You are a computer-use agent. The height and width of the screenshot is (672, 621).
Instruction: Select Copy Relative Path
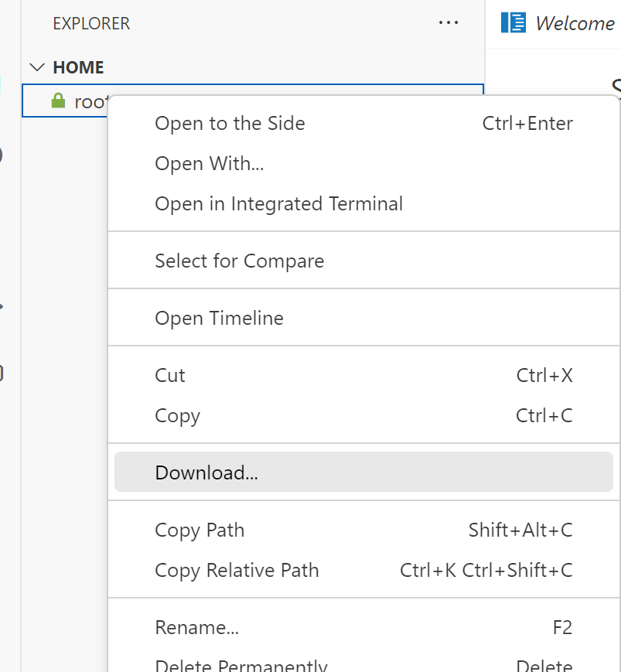point(237,571)
